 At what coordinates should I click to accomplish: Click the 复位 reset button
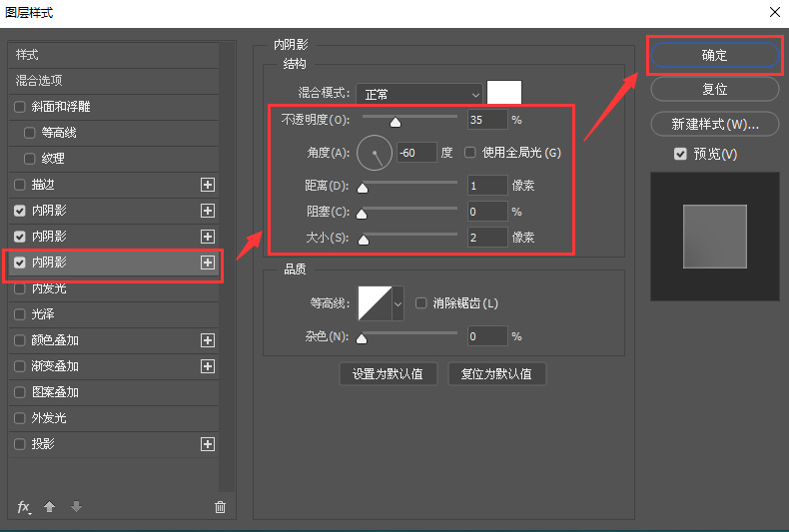tap(714, 90)
